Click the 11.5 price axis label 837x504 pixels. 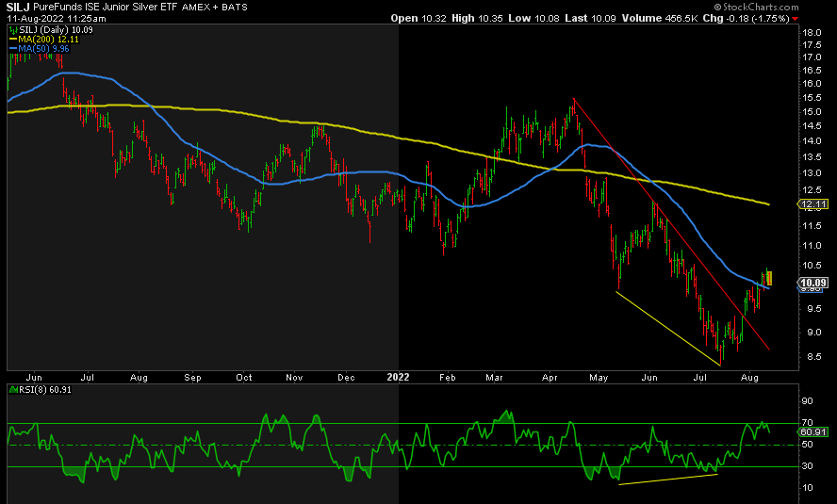(x=812, y=226)
